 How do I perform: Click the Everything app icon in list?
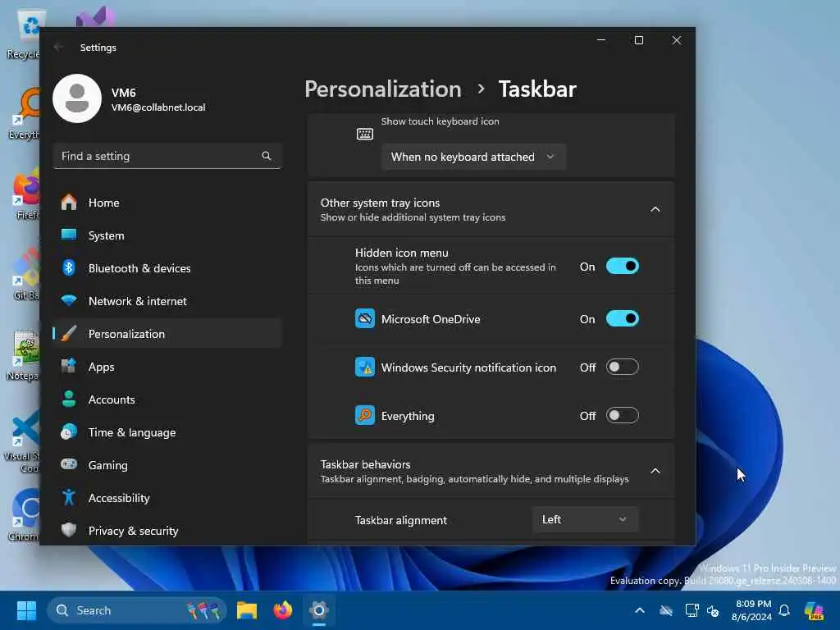[365, 416]
